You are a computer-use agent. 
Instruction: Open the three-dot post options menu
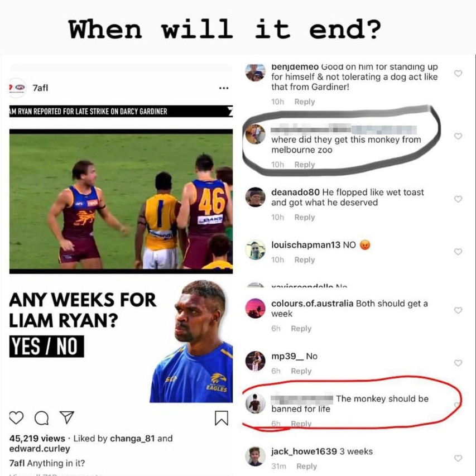(224, 88)
